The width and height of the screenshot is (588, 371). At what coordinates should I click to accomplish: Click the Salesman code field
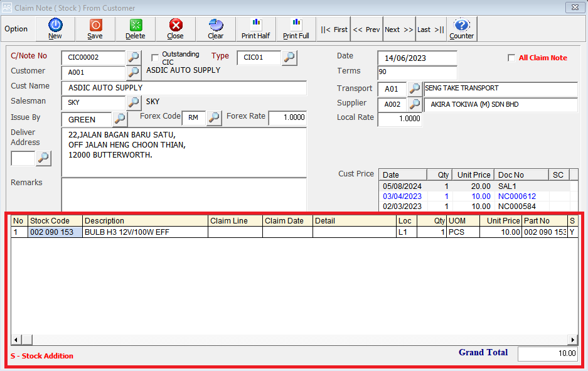click(x=94, y=102)
